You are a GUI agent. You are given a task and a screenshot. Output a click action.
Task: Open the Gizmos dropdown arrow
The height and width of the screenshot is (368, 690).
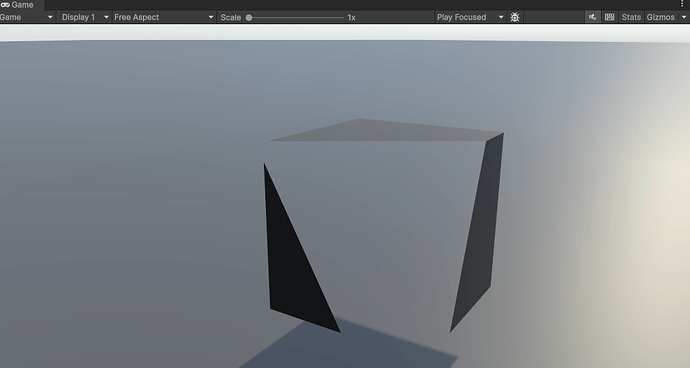click(x=684, y=17)
